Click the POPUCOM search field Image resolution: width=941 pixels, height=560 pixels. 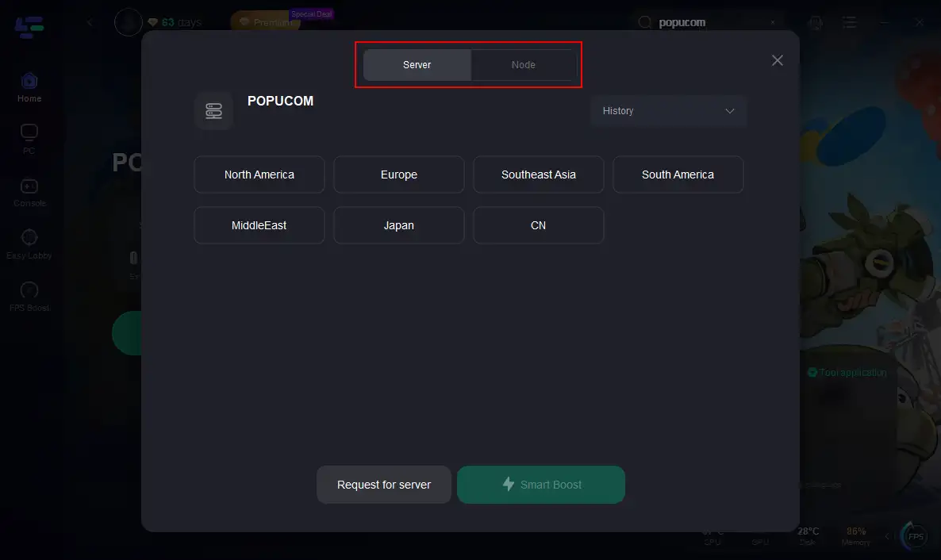pyautogui.click(x=706, y=23)
